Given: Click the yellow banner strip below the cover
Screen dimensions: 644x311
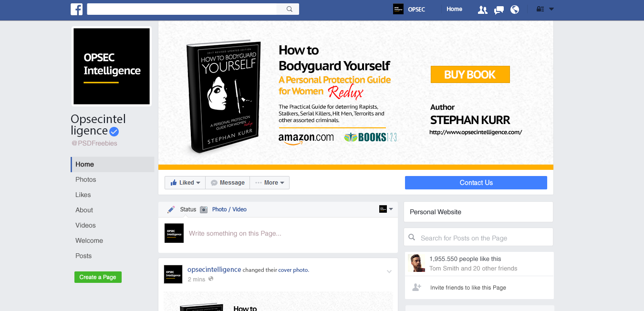Looking at the screenshot, I should 355,167.
